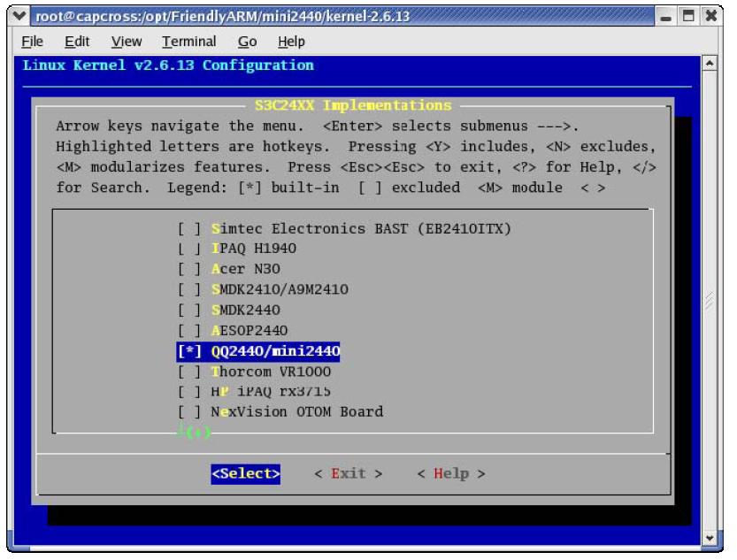The image size is (737, 560).
Task: Open the View menu
Action: coord(127,42)
